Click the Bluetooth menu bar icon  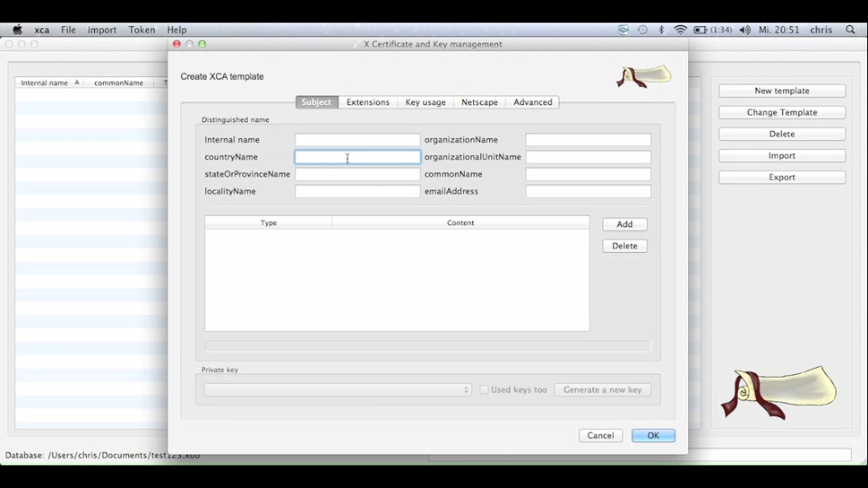[x=661, y=30]
